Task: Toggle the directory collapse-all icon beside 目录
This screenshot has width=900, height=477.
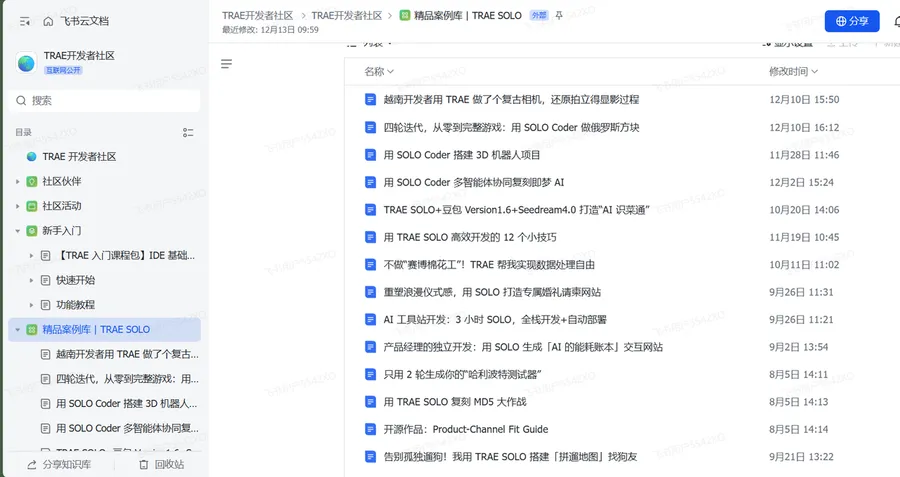Action: (x=188, y=133)
